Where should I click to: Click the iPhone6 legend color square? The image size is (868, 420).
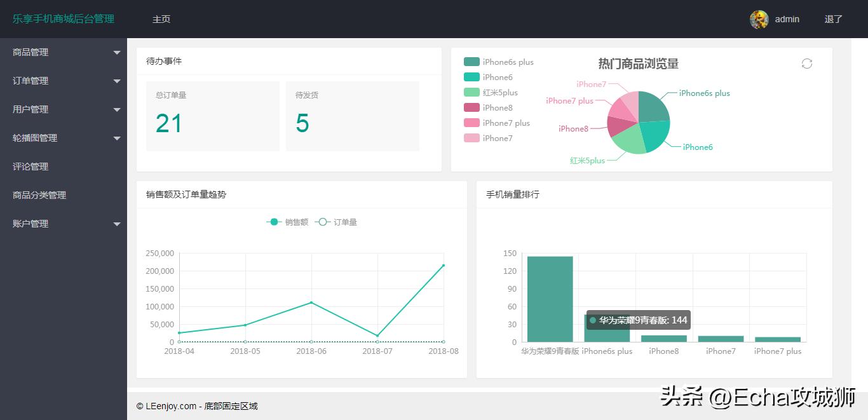(x=471, y=77)
